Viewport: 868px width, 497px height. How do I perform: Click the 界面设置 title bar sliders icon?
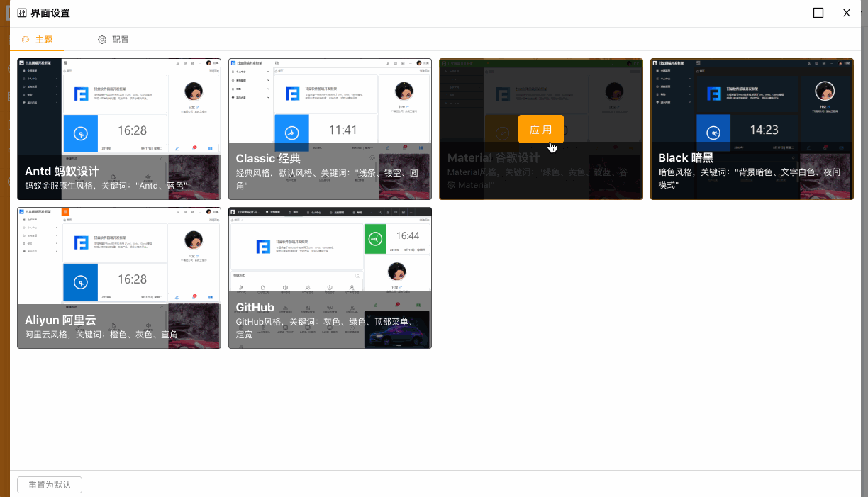click(21, 13)
